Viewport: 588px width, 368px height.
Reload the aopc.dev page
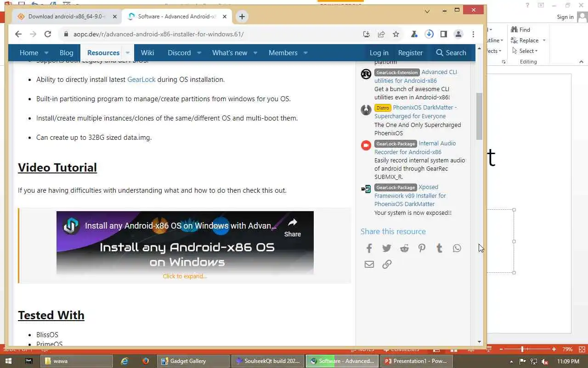[x=48, y=34]
